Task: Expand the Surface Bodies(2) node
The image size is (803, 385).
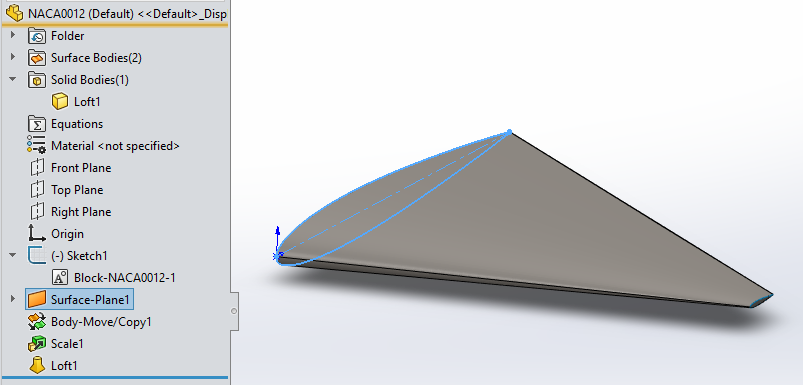Action: (x=13, y=58)
